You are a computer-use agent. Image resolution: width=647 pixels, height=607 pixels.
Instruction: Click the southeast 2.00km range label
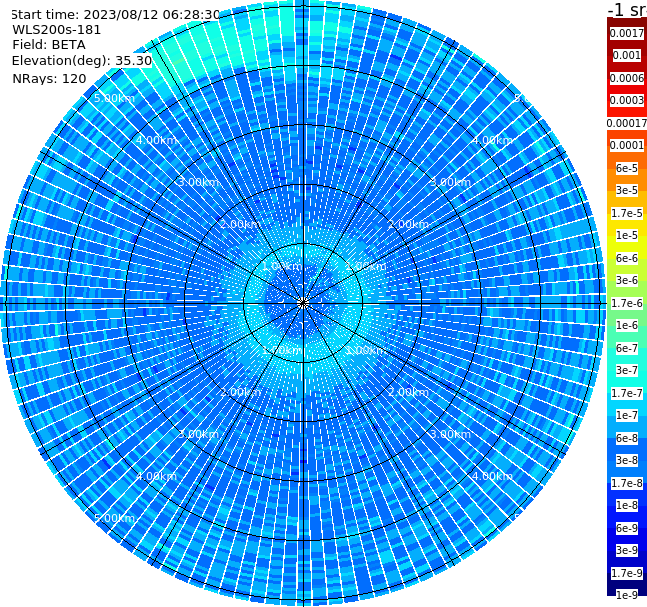408,392
